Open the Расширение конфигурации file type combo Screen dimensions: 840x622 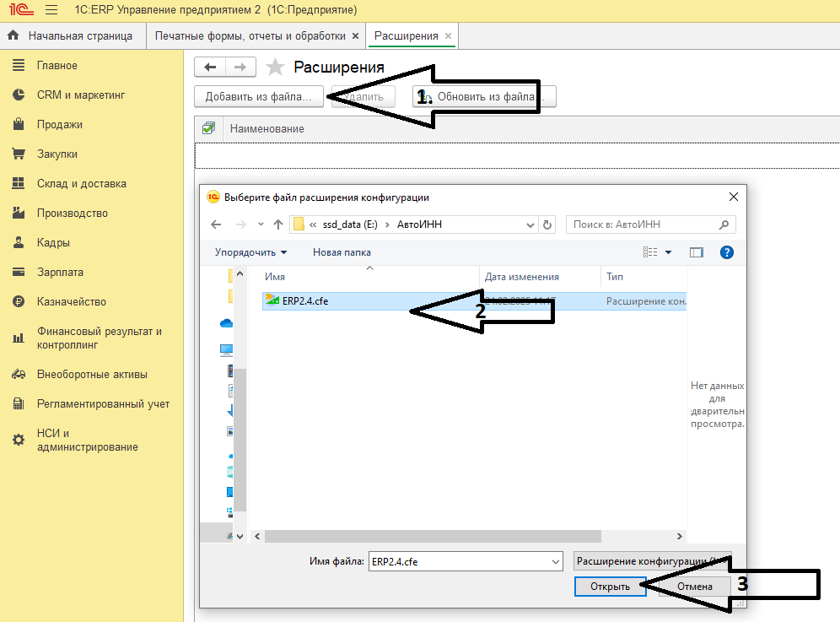click(652, 561)
